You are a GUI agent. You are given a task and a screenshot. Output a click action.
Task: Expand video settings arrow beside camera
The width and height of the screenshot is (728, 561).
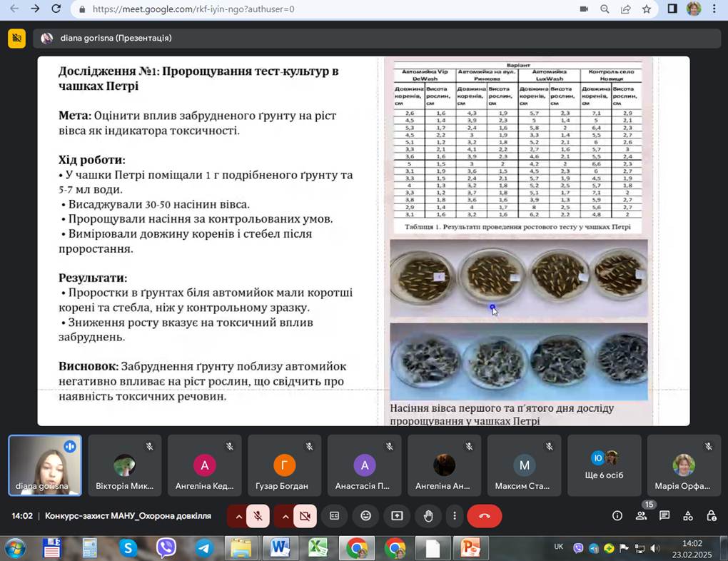[x=284, y=516]
